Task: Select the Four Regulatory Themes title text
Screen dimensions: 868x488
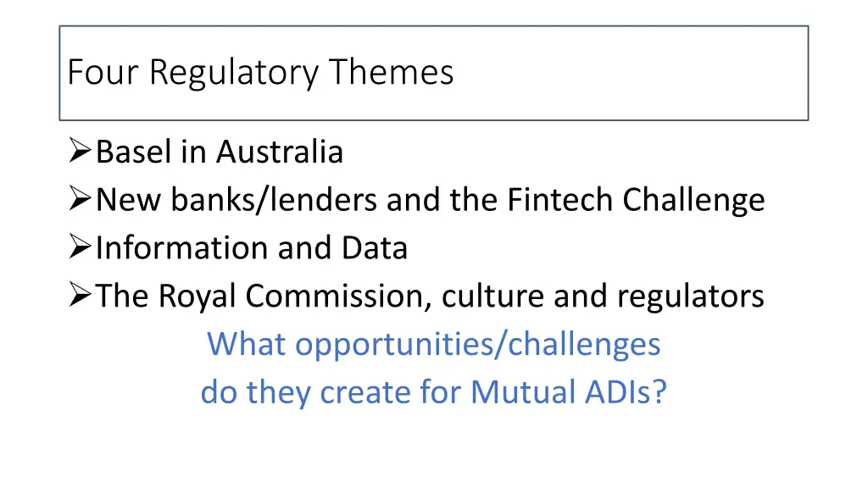Action: (x=260, y=72)
